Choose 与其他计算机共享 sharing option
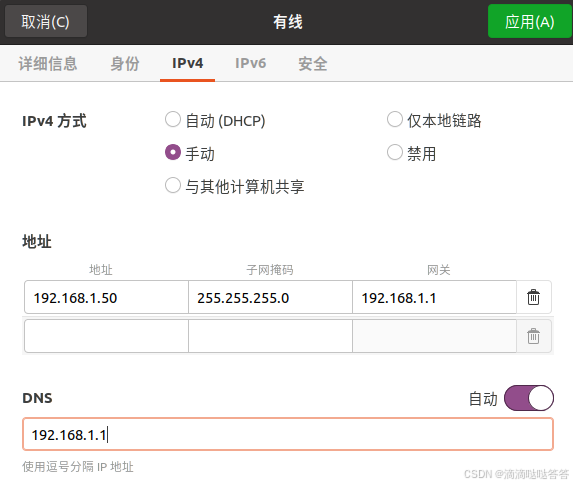This screenshot has height=485, width=573. (x=172, y=186)
